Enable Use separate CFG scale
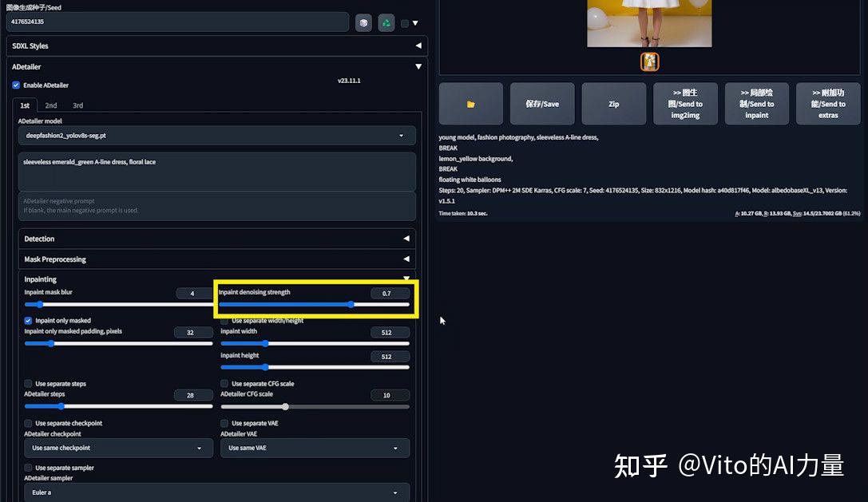The image size is (868, 502). pyautogui.click(x=224, y=384)
